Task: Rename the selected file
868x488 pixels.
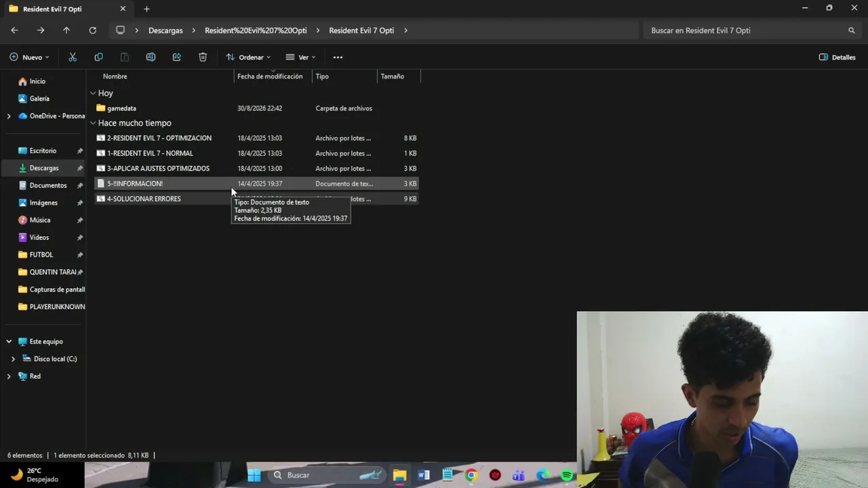Action: click(151, 58)
